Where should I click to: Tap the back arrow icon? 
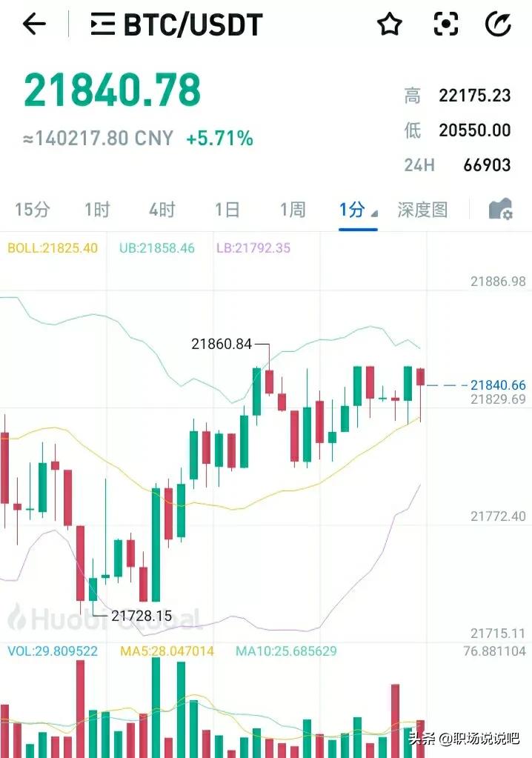point(34,24)
